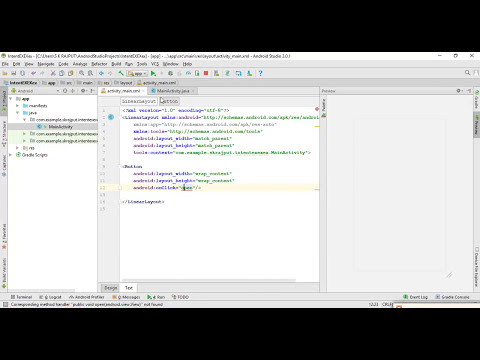Click the Cut scissors icon
480x360 pixels.
coord(53,73)
